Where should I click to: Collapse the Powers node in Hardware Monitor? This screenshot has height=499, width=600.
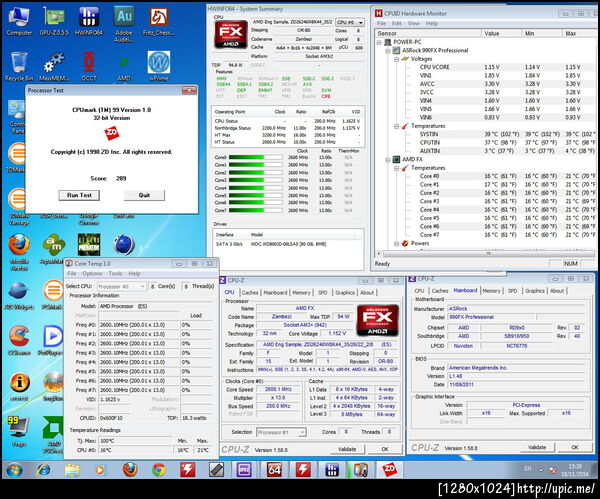tap(397, 243)
